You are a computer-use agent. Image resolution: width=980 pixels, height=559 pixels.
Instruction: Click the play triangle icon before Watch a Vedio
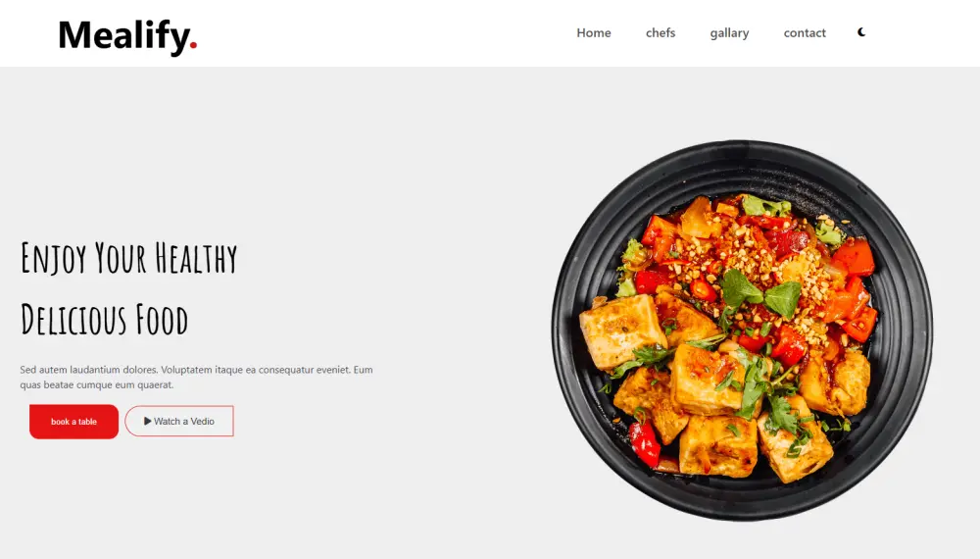(148, 421)
